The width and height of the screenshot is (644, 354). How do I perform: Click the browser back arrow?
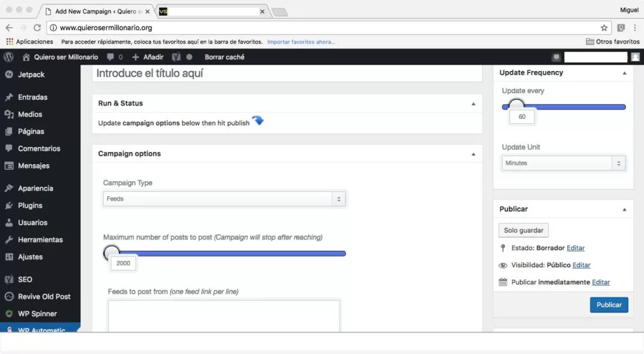click(x=9, y=28)
